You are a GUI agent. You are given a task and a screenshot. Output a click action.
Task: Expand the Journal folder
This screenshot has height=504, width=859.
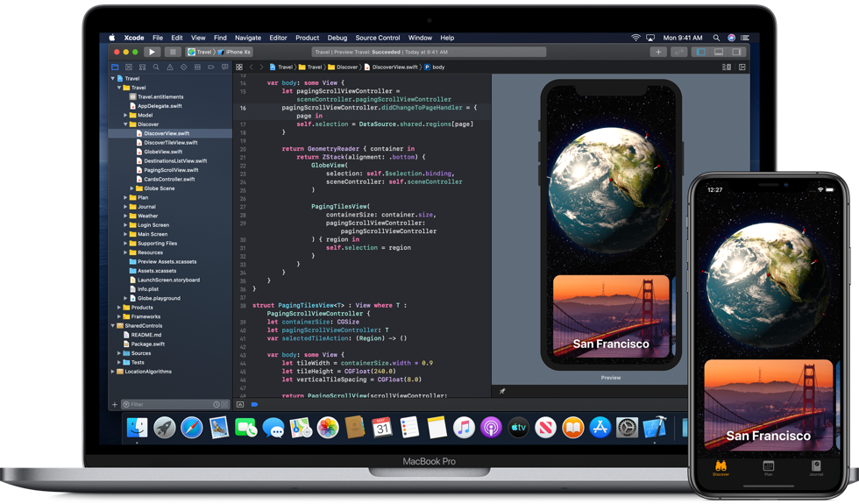click(x=125, y=207)
